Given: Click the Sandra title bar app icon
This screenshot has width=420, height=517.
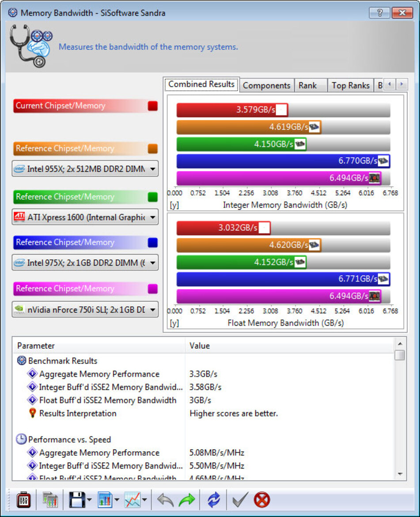Looking at the screenshot, I should 12,13.
